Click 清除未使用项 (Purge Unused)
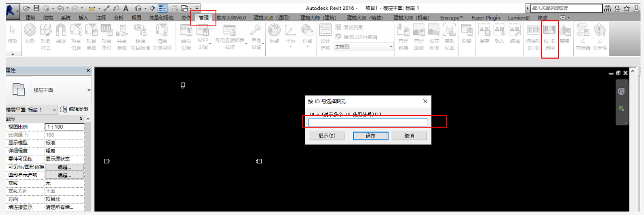 coord(162,37)
